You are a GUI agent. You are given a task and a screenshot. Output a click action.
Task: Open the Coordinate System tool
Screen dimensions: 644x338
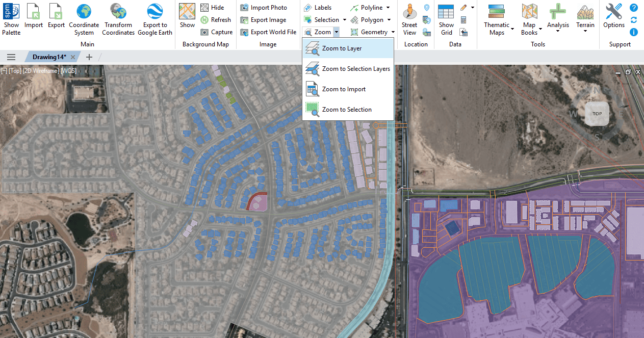point(84,19)
